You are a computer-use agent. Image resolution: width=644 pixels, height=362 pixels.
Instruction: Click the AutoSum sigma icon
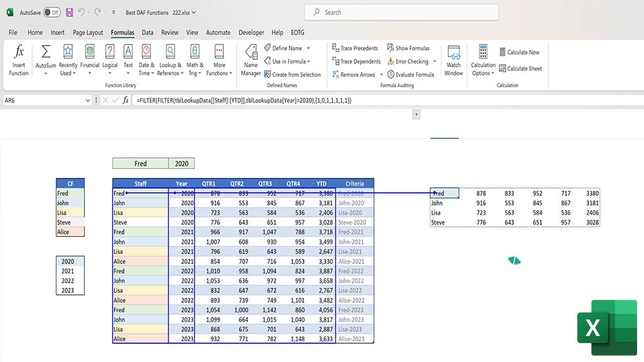[x=45, y=52]
